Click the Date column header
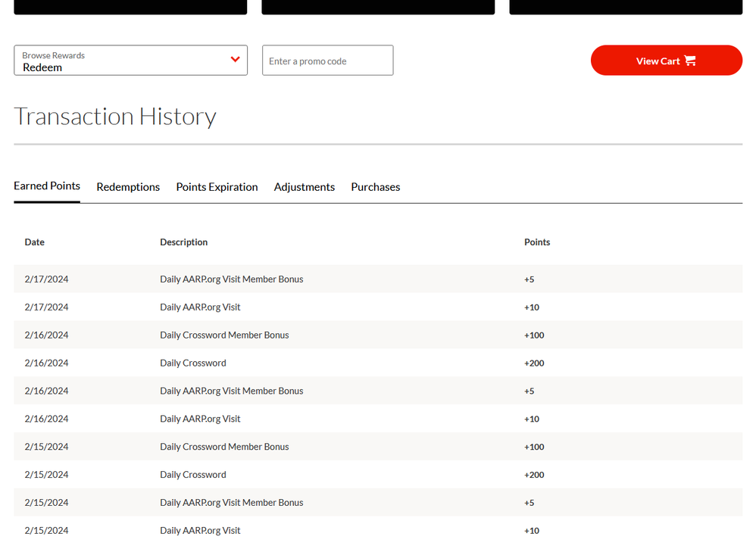The width and height of the screenshot is (756, 549). tap(35, 242)
